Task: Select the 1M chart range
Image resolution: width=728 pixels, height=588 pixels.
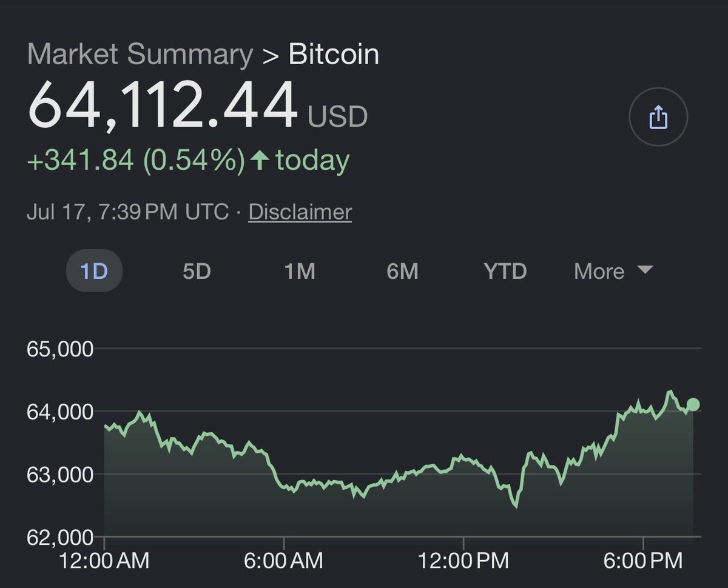Action: point(300,271)
